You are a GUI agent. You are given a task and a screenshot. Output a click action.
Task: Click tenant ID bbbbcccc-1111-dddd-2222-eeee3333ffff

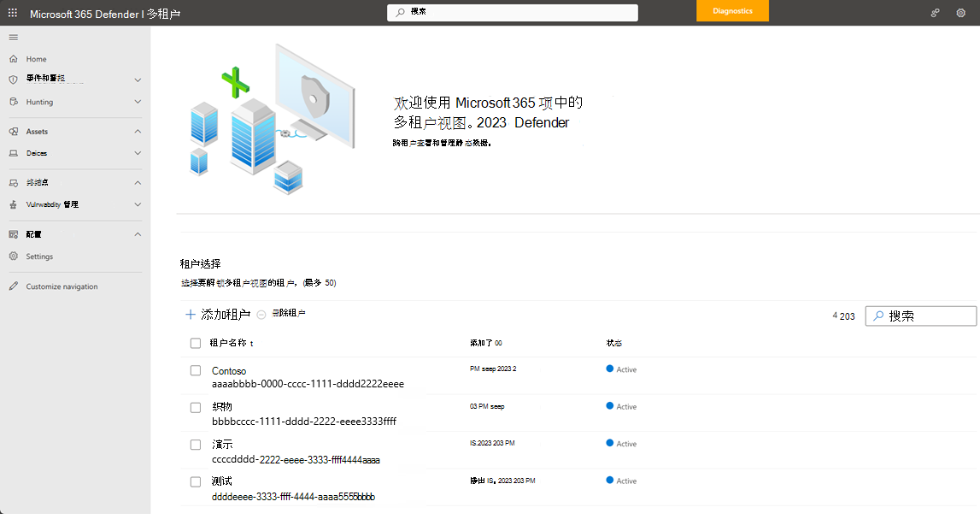click(x=304, y=422)
